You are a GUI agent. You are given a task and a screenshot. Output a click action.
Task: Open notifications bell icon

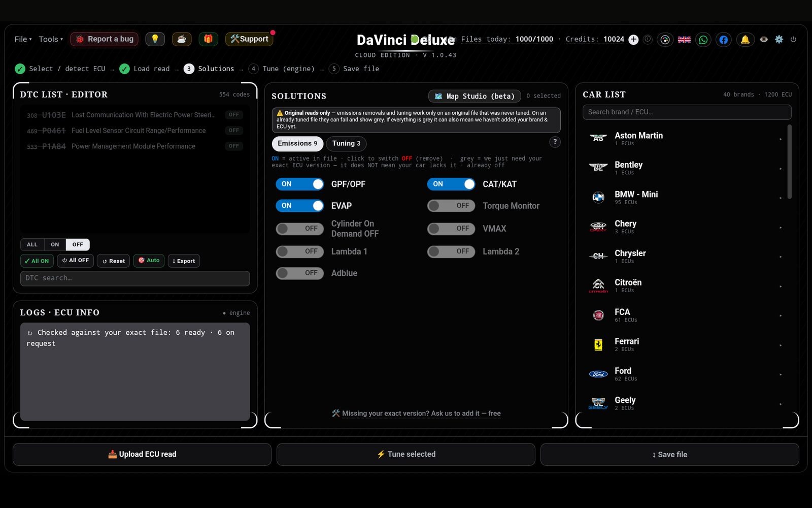[745, 40]
